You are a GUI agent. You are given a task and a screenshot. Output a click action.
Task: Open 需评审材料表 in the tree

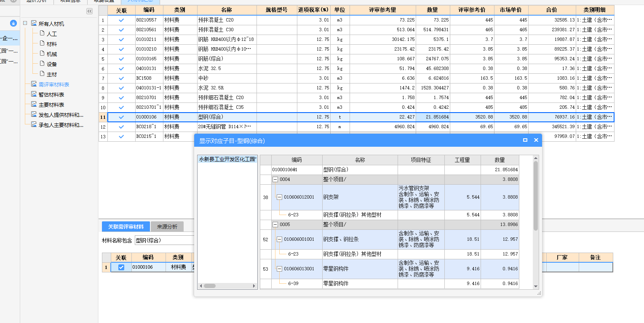[54, 84]
